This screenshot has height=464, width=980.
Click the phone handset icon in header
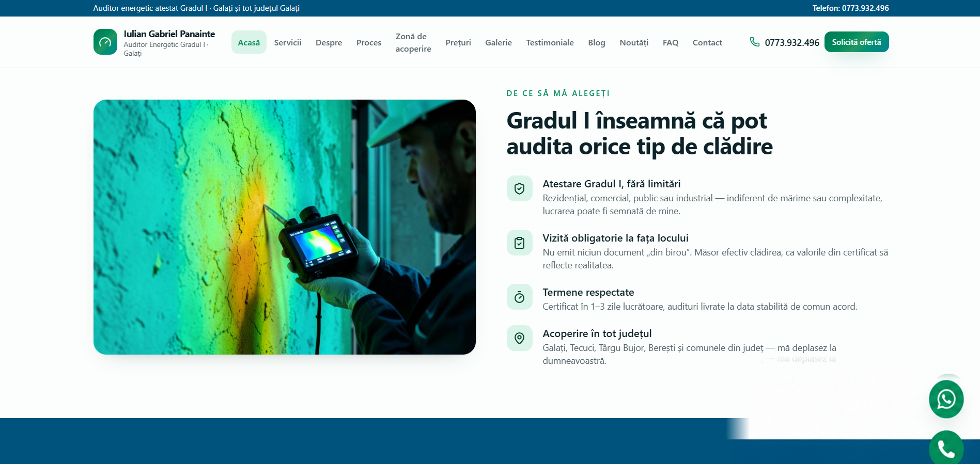(755, 42)
